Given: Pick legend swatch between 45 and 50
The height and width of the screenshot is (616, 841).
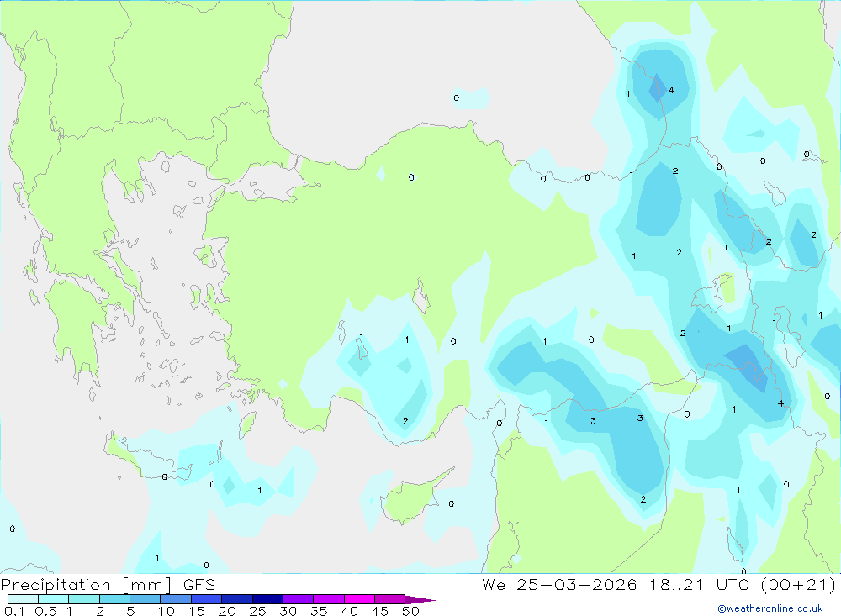Looking at the screenshot, I should point(389,599).
